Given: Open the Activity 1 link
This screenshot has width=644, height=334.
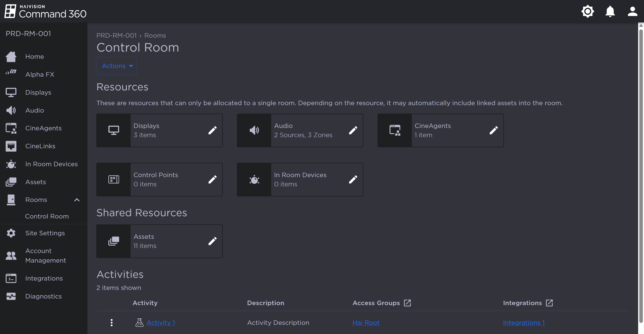Looking at the screenshot, I should point(161,322).
